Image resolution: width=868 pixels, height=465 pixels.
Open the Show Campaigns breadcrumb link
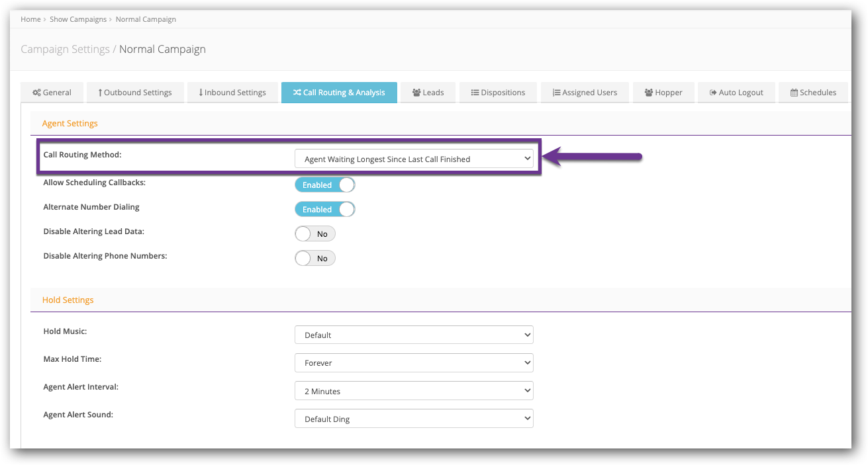tap(78, 19)
